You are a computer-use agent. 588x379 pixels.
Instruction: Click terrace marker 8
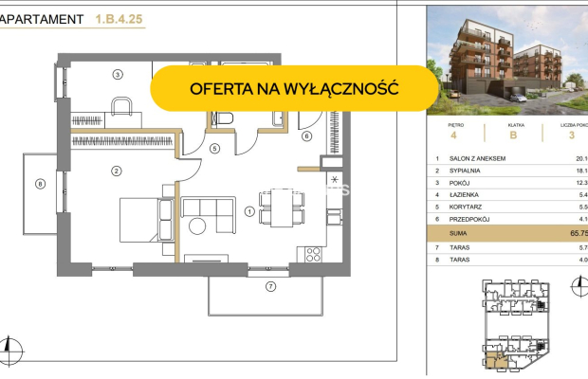40,184
